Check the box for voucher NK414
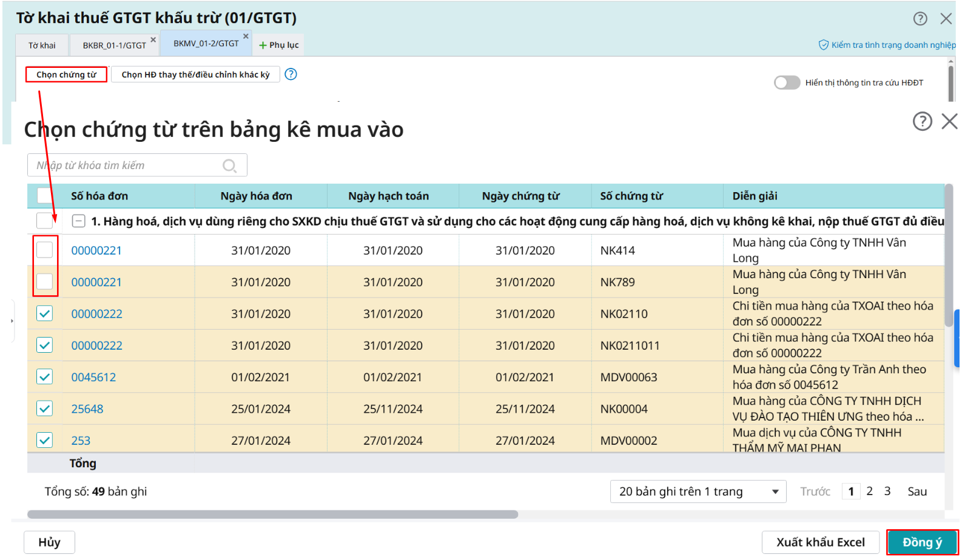965x560 pixels. click(45, 250)
